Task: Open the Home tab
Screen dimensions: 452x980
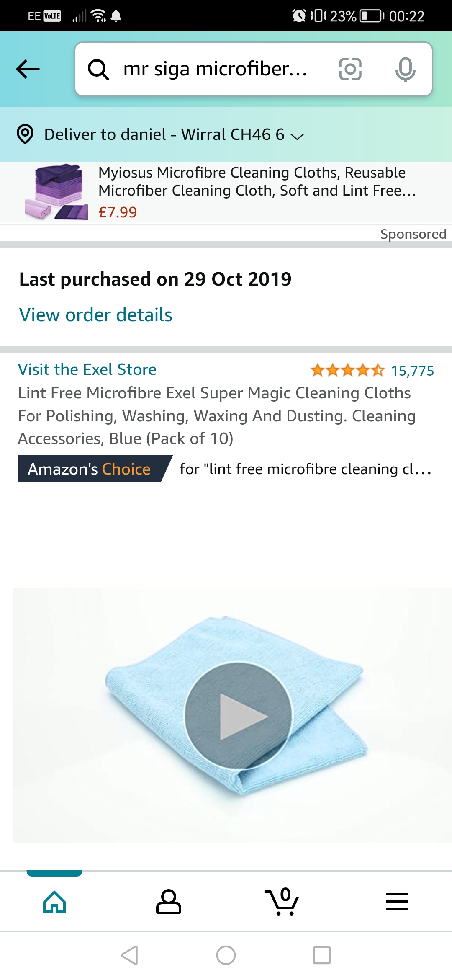Action: coord(54,902)
